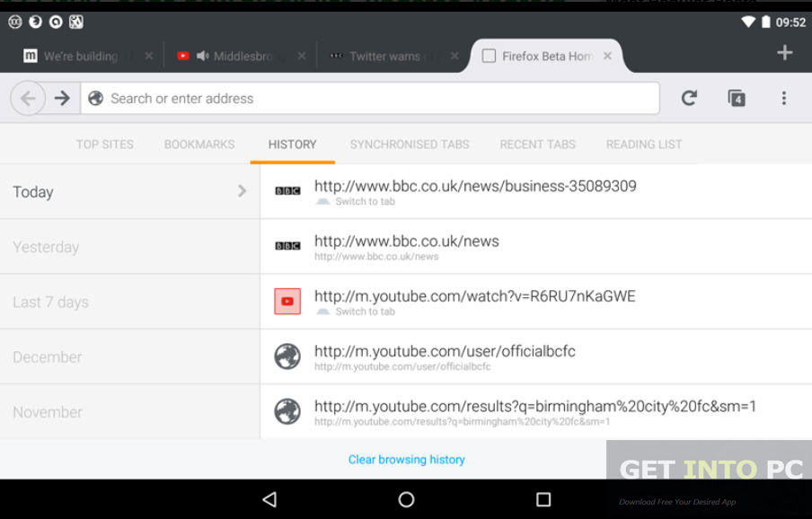812x519 pixels.
Task: Open the READING LIST panel
Action: point(644,145)
